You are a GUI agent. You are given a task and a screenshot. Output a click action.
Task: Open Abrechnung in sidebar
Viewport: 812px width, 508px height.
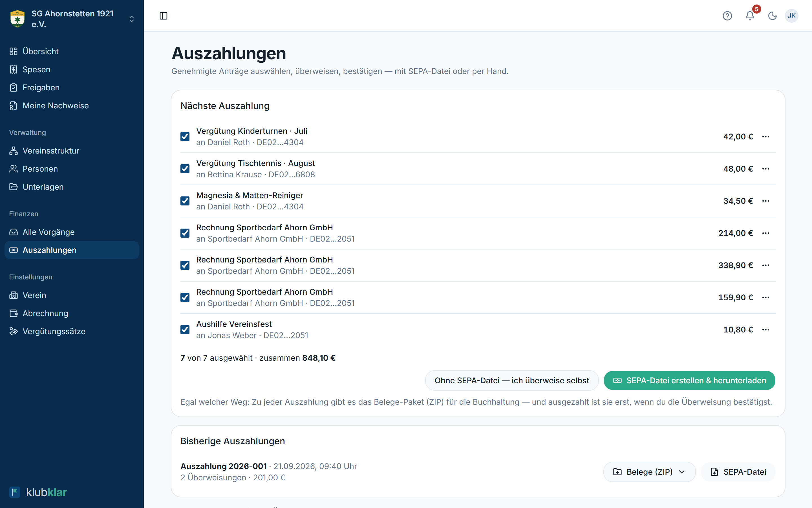pos(72,313)
